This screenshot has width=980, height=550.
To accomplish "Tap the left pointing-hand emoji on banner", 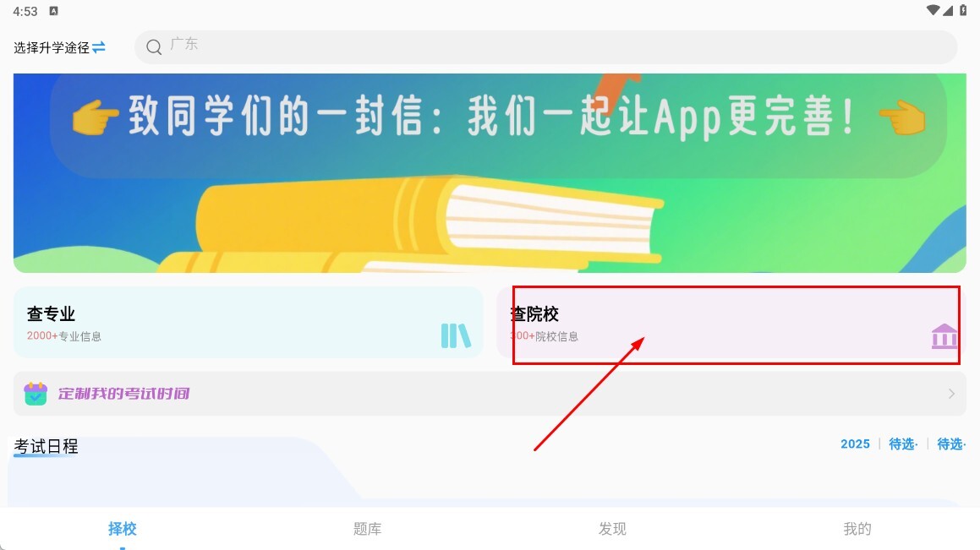I will tap(95, 117).
